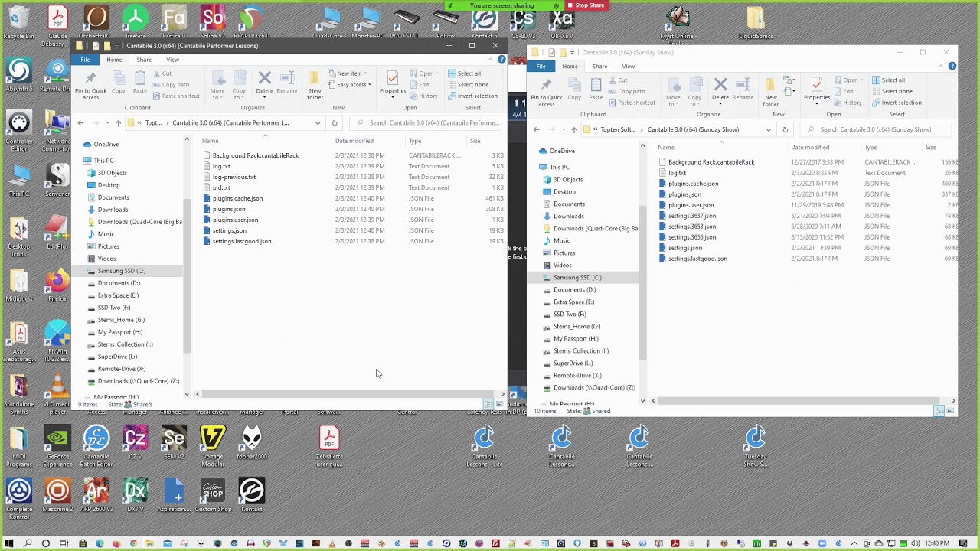Switch to Share tab in Sunday Show window
Image resolution: width=980 pixels, height=551 pixels.
(599, 67)
